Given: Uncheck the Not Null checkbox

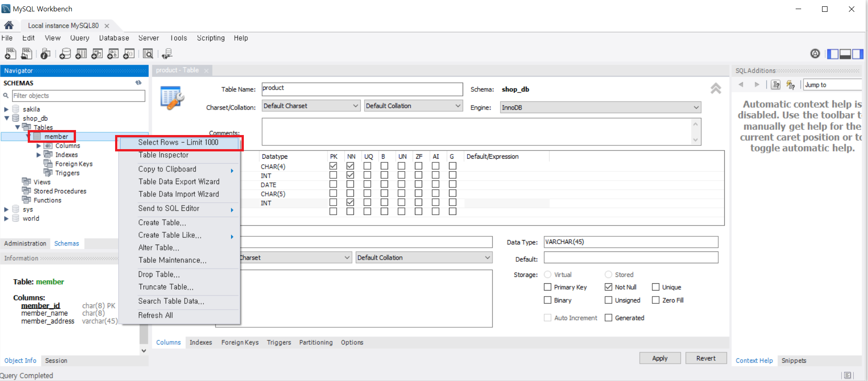Looking at the screenshot, I should (x=608, y=287).
